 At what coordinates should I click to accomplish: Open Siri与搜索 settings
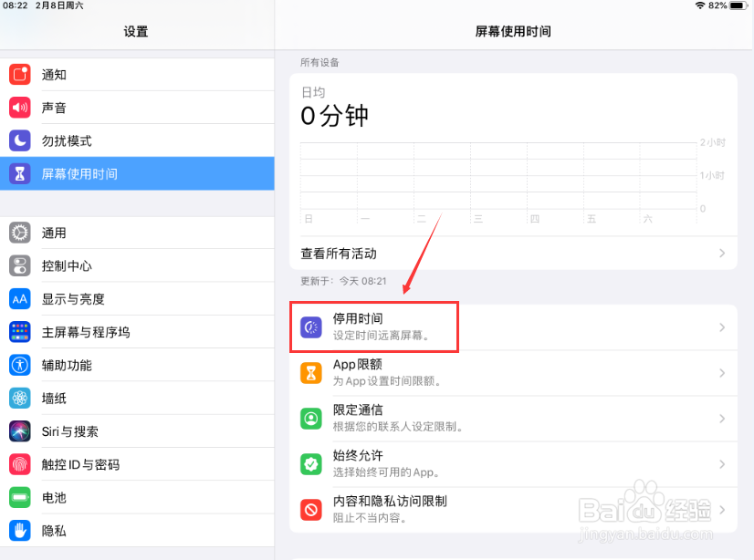click(137, 431)
